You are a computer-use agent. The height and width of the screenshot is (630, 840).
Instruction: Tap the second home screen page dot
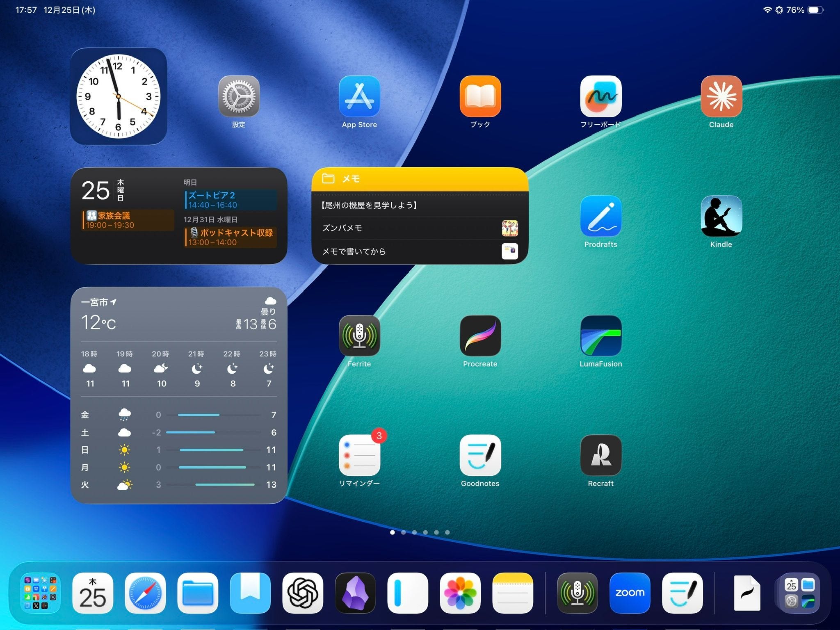click(x=404, y=532)
